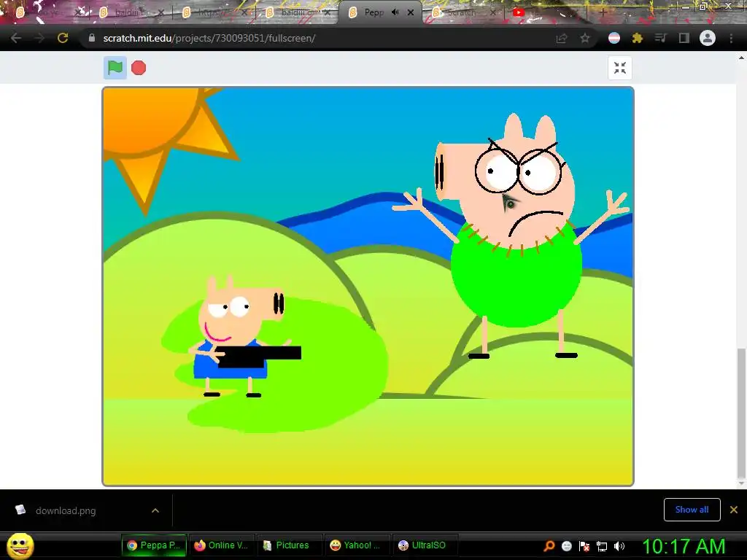Toggle the browser side panel

tap(684, 38)
